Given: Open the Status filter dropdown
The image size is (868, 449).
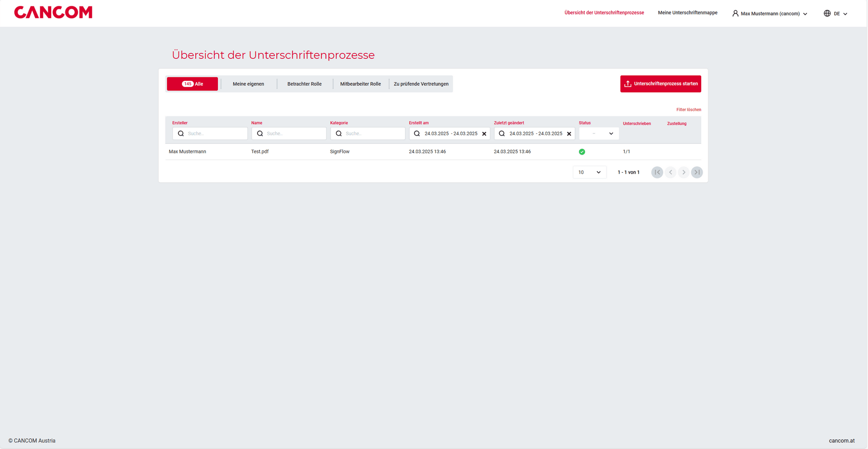Looking at the screenshot, I should pos(599,134).
